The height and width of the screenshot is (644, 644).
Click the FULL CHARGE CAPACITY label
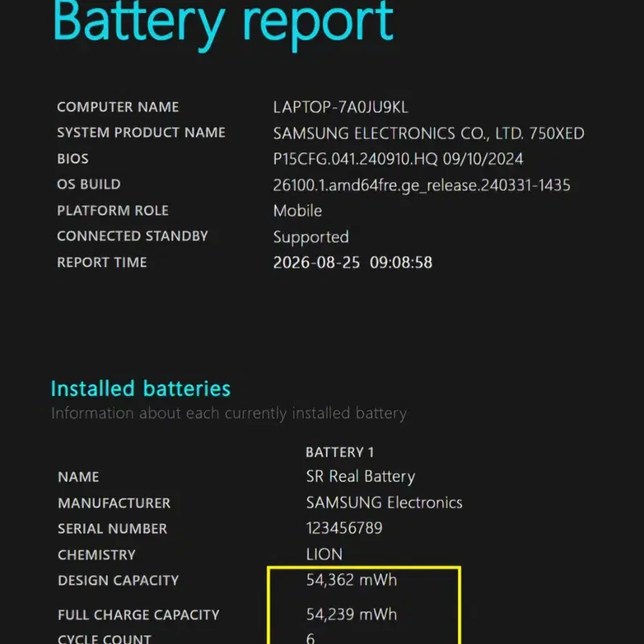[138, 615]
